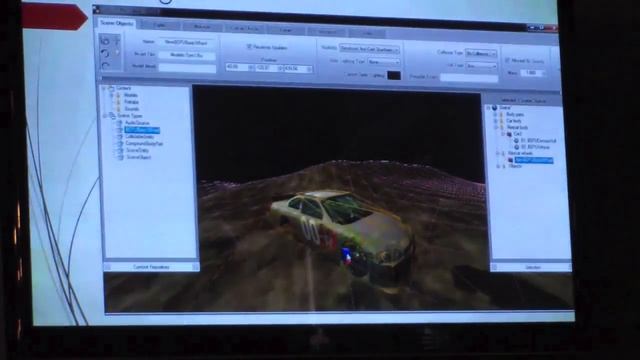Viewport: 640px width, 360px height.
Task: Select the Sounds folder in Content tree
Action: (131, 109)
